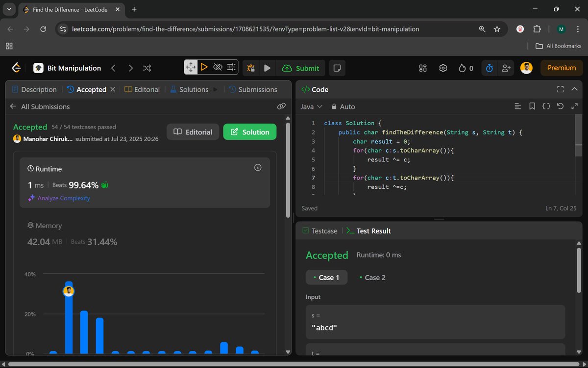Invite a collaborator with person-plus icon

[506, 68]
